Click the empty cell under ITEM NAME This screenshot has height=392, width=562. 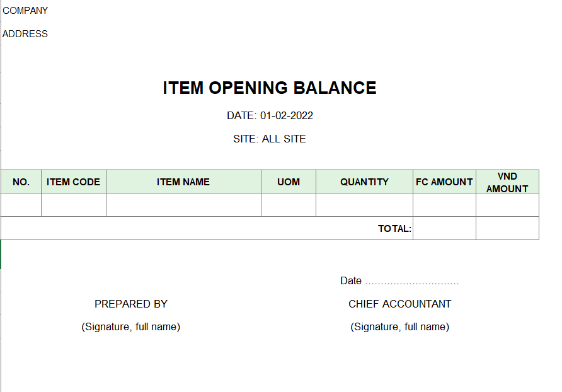pos(183,205)
